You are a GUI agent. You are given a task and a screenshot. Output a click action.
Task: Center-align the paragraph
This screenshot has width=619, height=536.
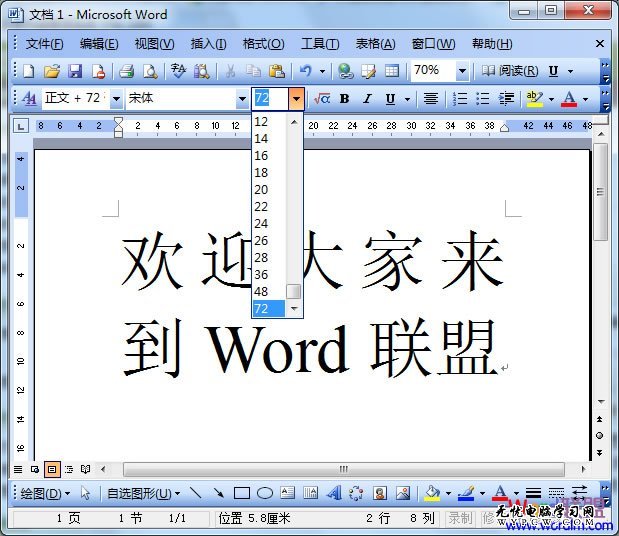pos(431,98)
